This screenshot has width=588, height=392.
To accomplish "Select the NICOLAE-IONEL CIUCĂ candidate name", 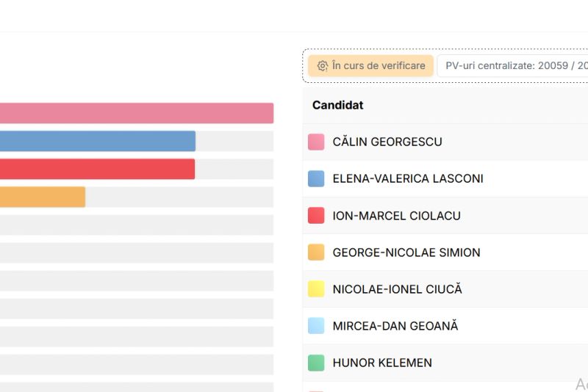I will (397, 289).
